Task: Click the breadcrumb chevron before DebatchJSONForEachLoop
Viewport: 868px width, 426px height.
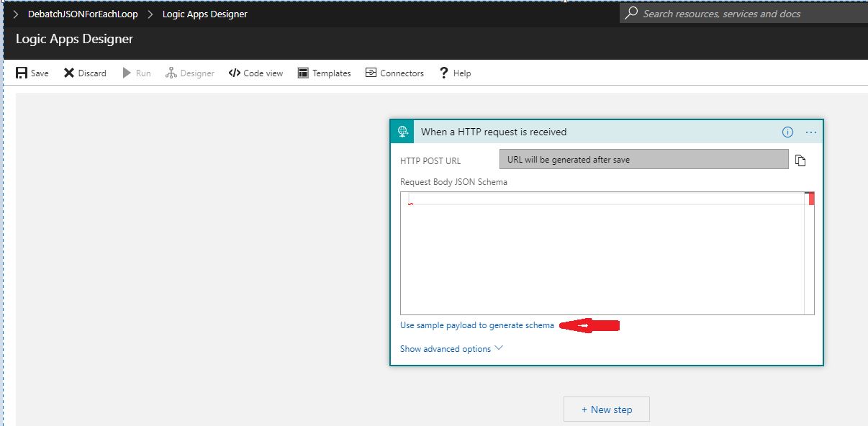Action: [x=17, y=14]
